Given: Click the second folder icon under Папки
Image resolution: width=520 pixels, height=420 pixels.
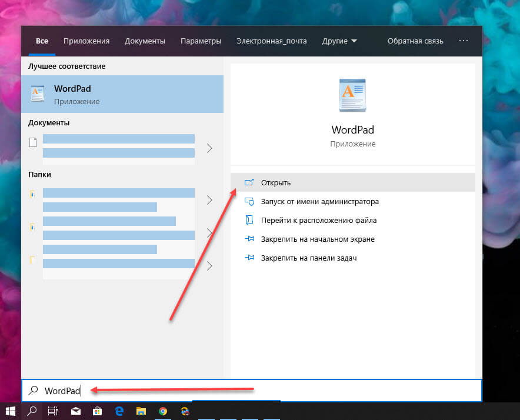Looking at the screenshot, I should [x=32, y=227].
